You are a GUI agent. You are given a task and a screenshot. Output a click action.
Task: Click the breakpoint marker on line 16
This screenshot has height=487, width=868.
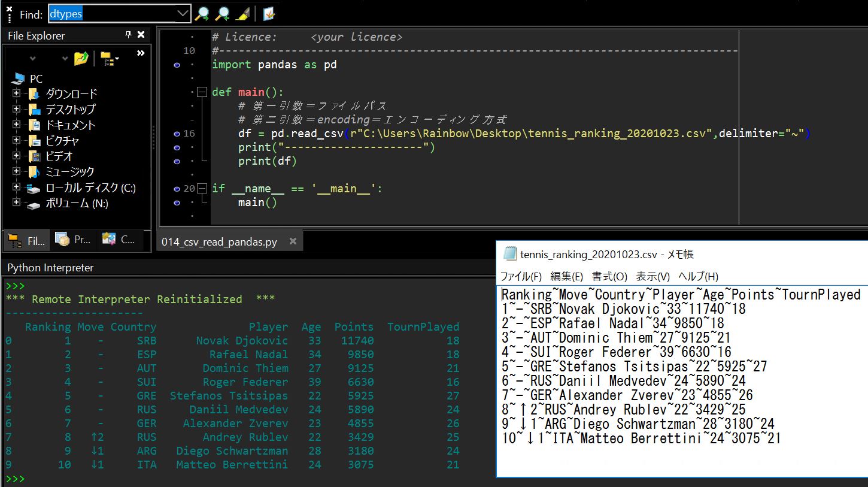(x=177, y=134)
